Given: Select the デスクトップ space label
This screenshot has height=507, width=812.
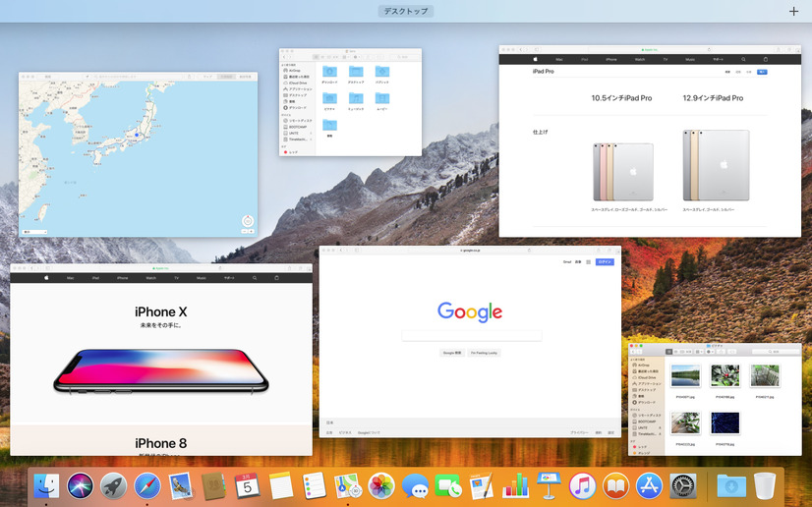Looking at the screenshot, I should click(406, 11).
